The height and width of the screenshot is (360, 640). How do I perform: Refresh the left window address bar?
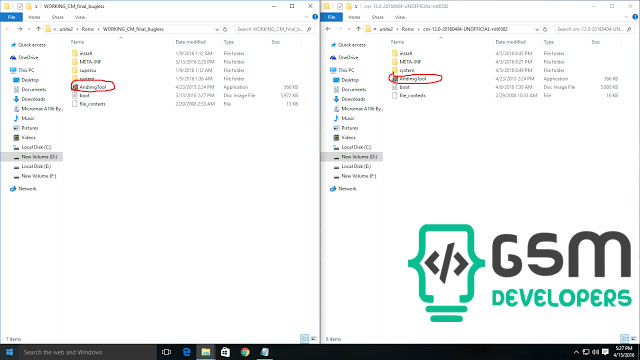pyautogui.click(x=225, y=29)
